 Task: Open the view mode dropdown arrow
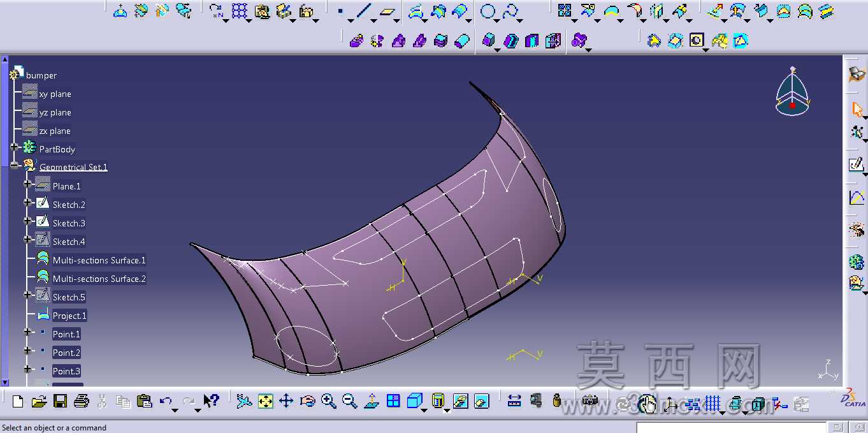click(x=447, y=410)
